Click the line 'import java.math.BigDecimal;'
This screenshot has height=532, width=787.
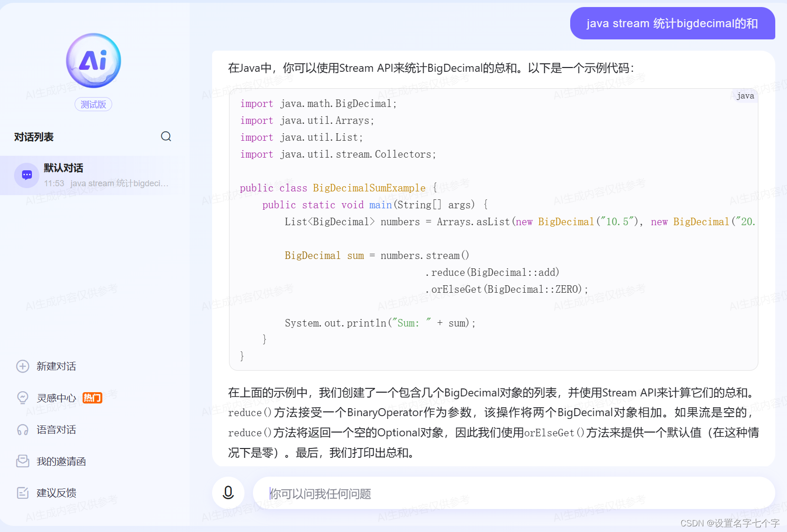pyautogui.click(x=319, y=104)
